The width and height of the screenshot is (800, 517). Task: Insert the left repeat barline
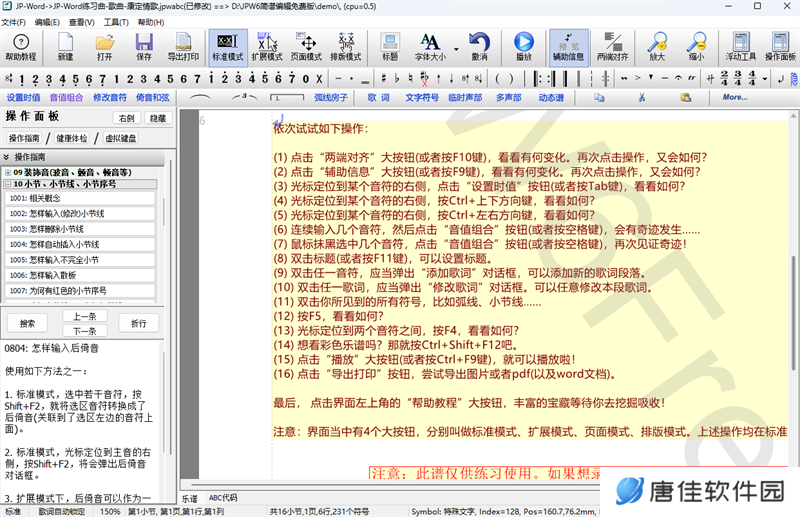coord(537,79)
